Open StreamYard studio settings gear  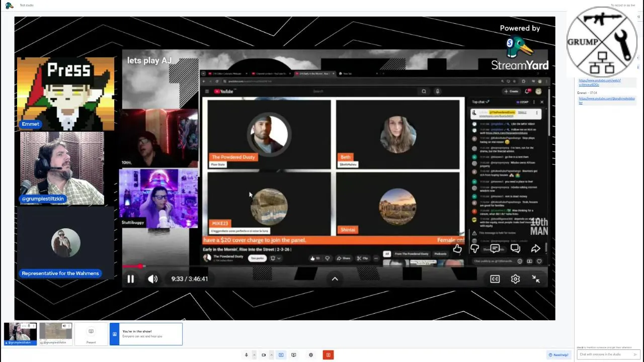point(311,355)
